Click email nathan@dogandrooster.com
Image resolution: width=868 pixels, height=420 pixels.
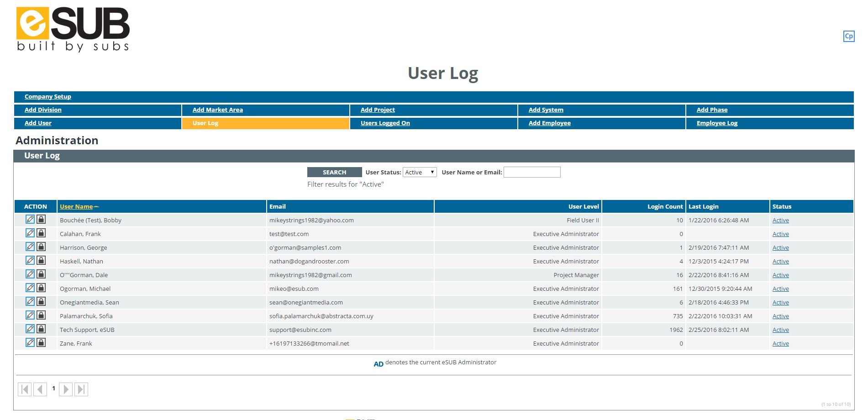309,261
